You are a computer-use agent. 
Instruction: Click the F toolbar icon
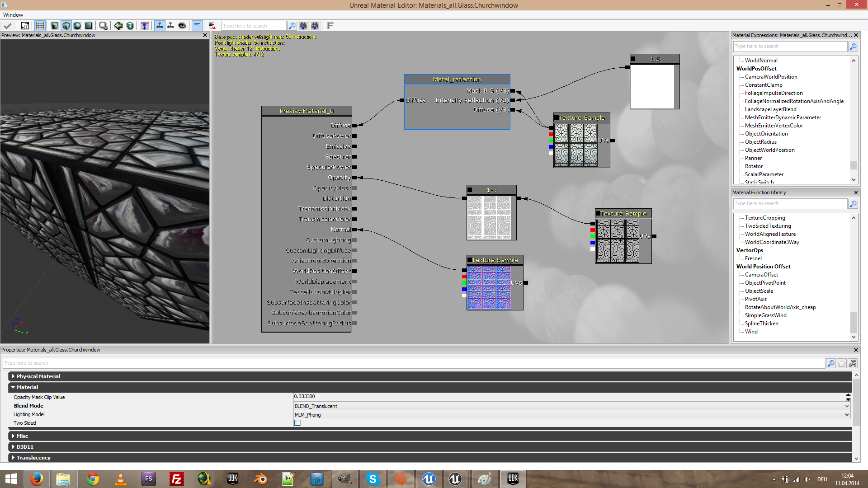pos(330,26)
